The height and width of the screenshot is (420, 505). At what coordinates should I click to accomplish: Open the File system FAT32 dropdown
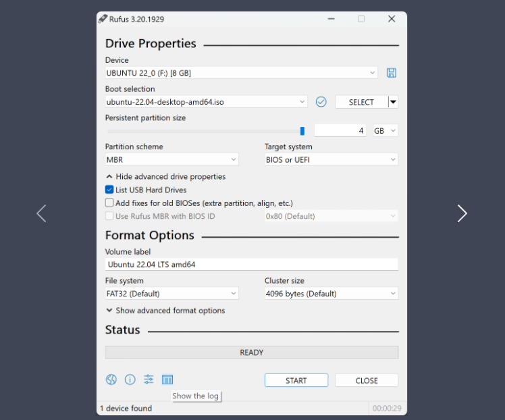pyautogui.click(x=171, y=294)
